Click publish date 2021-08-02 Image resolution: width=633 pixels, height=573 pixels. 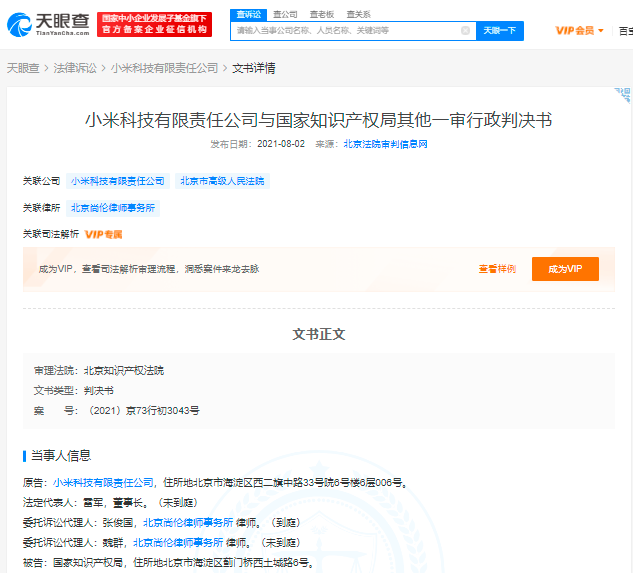(281, 144)
